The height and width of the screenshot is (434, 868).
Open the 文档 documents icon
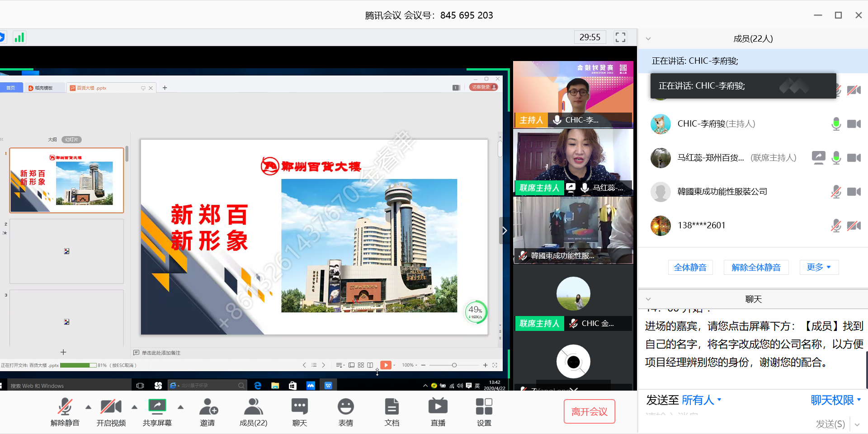pos(392,406)
